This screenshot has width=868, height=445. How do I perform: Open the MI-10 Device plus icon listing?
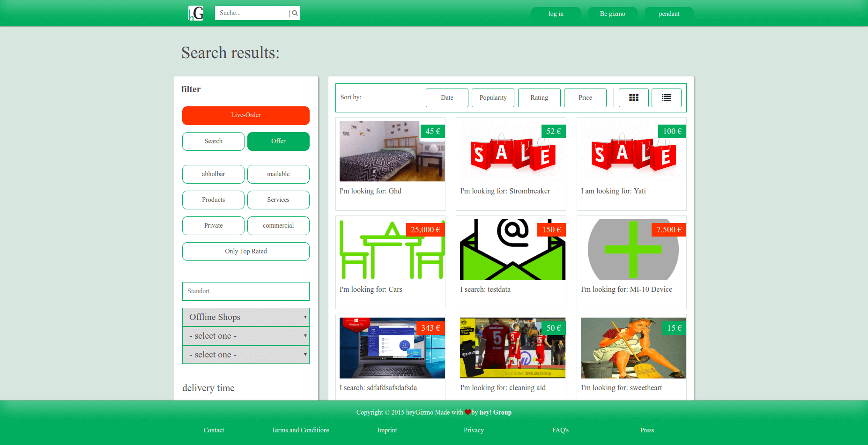click(632, 251)
